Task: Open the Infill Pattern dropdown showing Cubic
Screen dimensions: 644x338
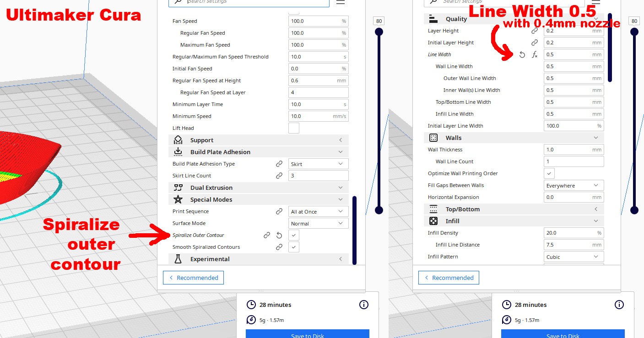Action: (574, 257)
